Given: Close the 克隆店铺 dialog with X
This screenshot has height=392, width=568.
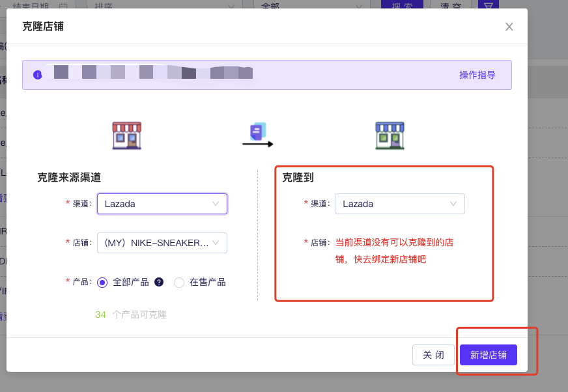Looking at the screenshot, I should 509,27.
